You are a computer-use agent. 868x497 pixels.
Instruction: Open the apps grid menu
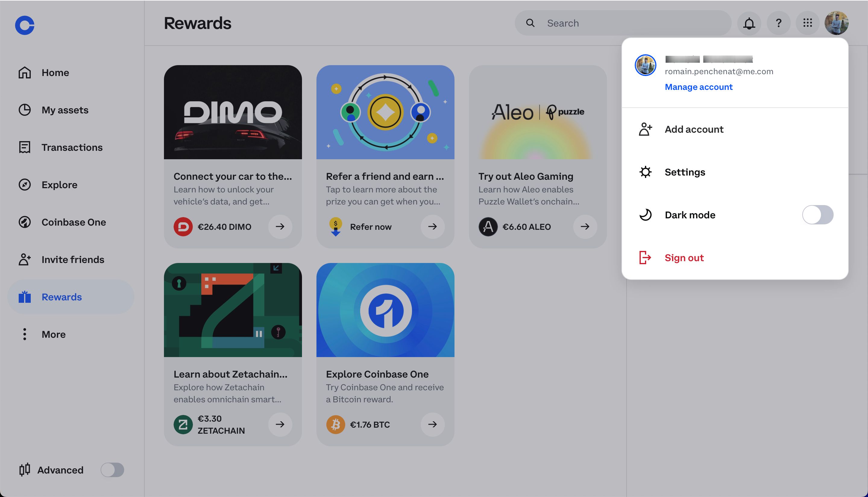point(807,23)
